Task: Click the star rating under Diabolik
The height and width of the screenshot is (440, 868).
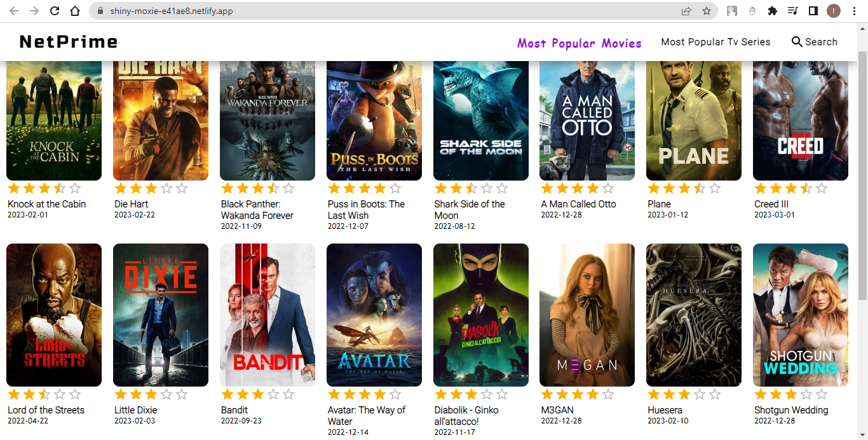Action: 471,395
